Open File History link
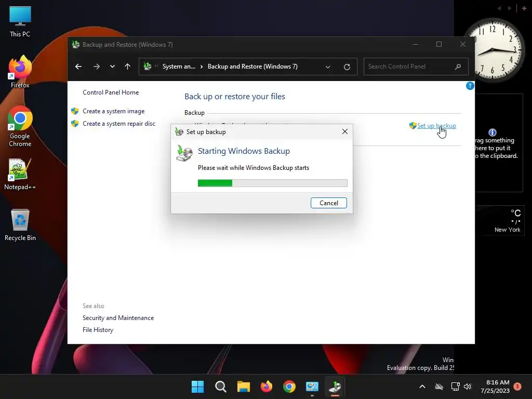 pyautogui.click(x=98, y=330)
